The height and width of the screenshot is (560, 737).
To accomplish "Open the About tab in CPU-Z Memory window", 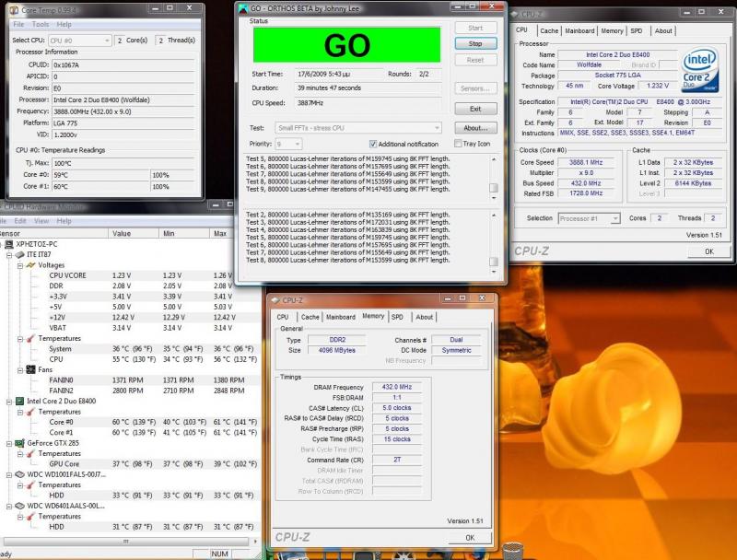I will pos(424,317).
